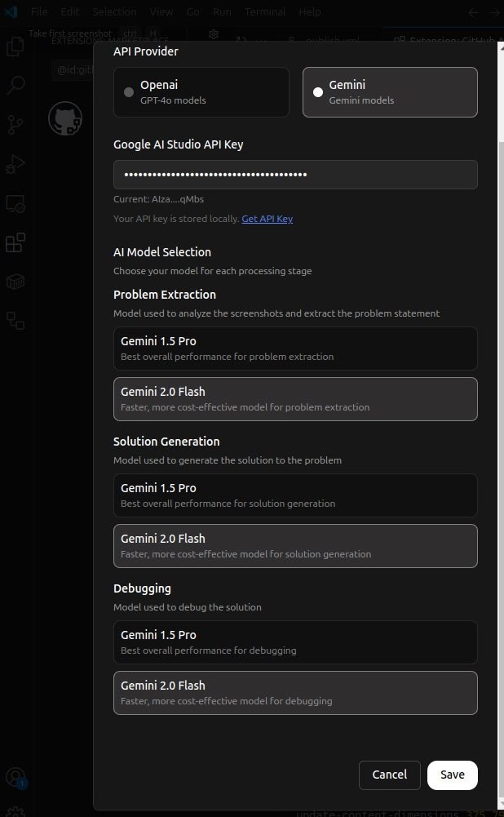Open the Run menu

point(222,11)
